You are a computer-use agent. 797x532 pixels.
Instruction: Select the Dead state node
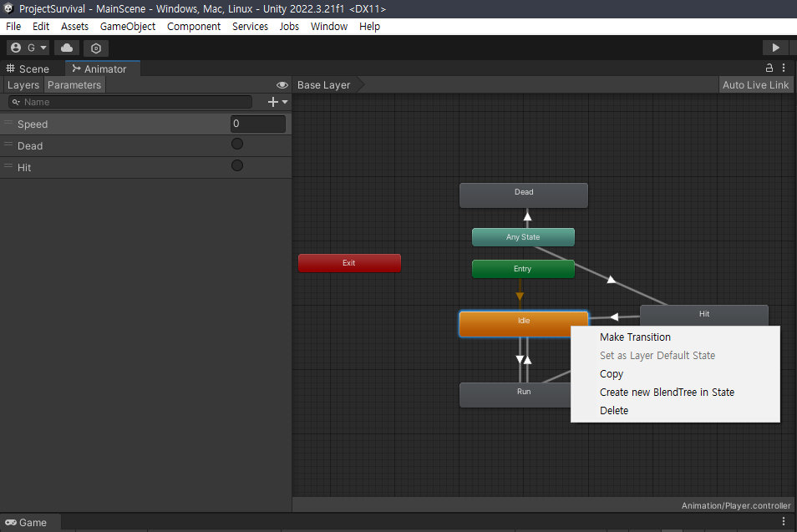pyautogui.click(x=524, y=195)
